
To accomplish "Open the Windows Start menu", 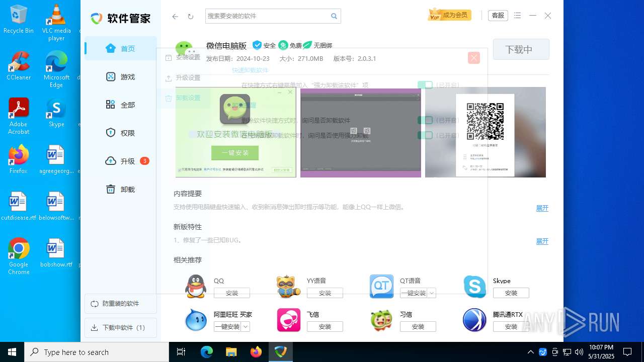I will click(x=12, y=352).
